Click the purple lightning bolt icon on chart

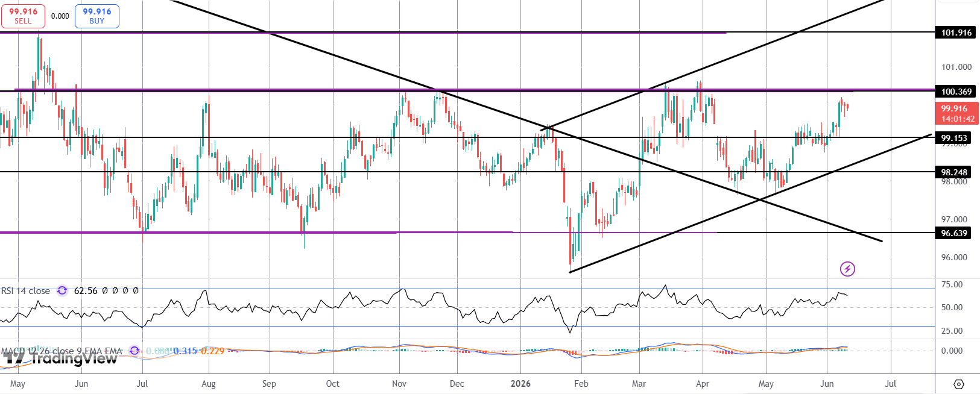(x=847, y=269)
